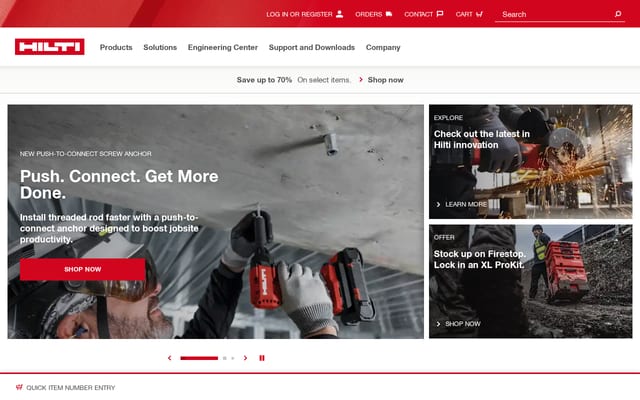Click Log in or Register link
The width and height of the screenshot is (640, 400).
click(304, 14)
